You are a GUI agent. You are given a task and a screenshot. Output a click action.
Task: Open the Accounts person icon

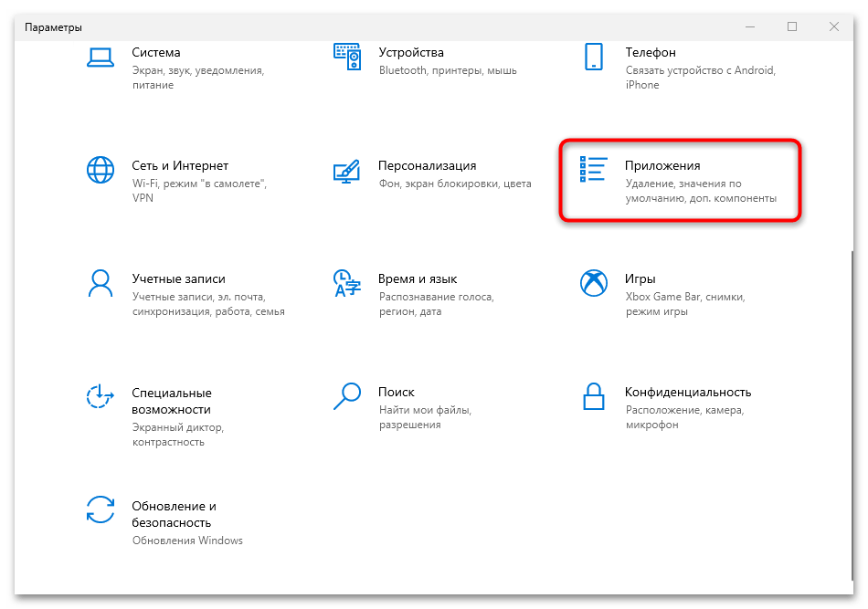pyautogui.click(x=101, y=284)
